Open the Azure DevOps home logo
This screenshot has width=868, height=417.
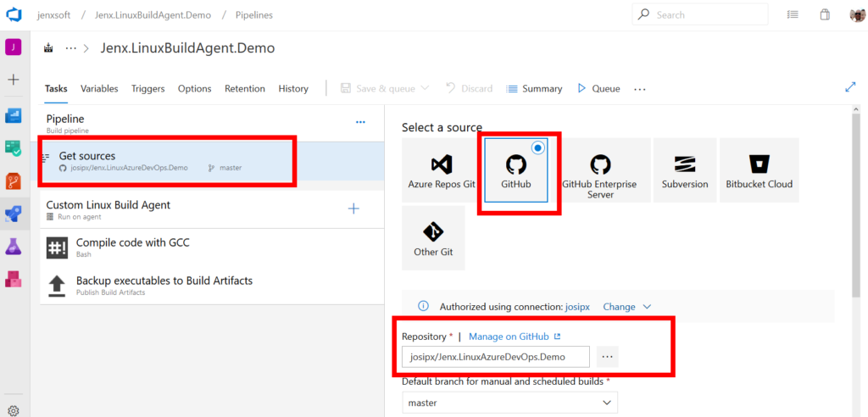[x=14, y=15]
